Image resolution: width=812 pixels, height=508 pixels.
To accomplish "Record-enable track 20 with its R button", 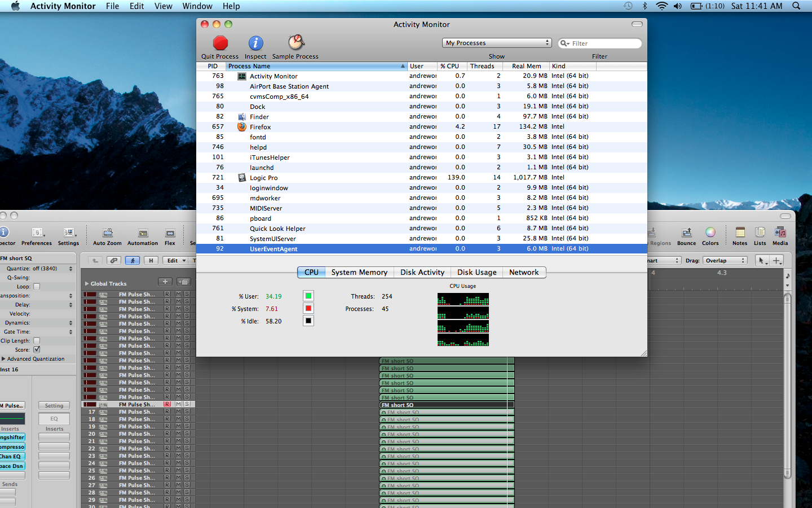I will pyautogui.click(x=167, y=434).
